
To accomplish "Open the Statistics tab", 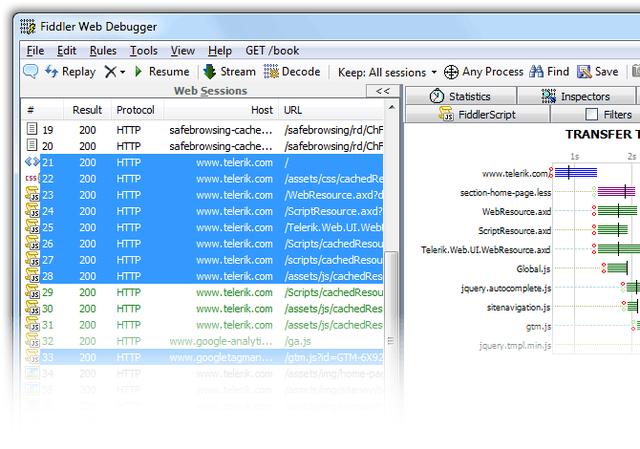I will 460,96.
